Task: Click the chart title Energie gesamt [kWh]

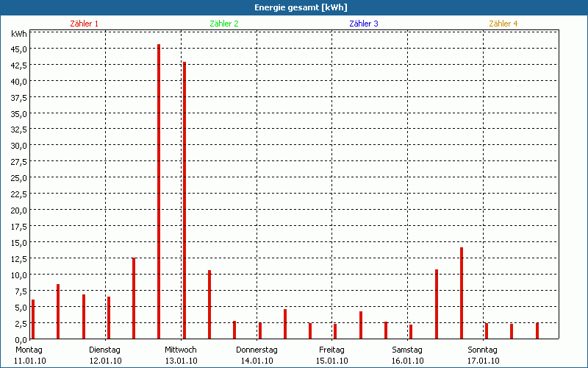Action: point(301,7)
